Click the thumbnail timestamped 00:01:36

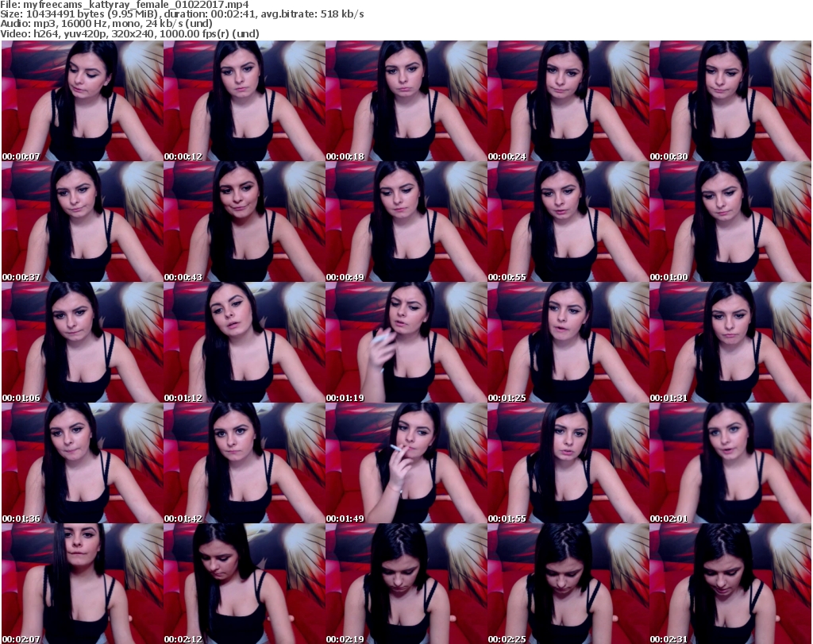83,463
